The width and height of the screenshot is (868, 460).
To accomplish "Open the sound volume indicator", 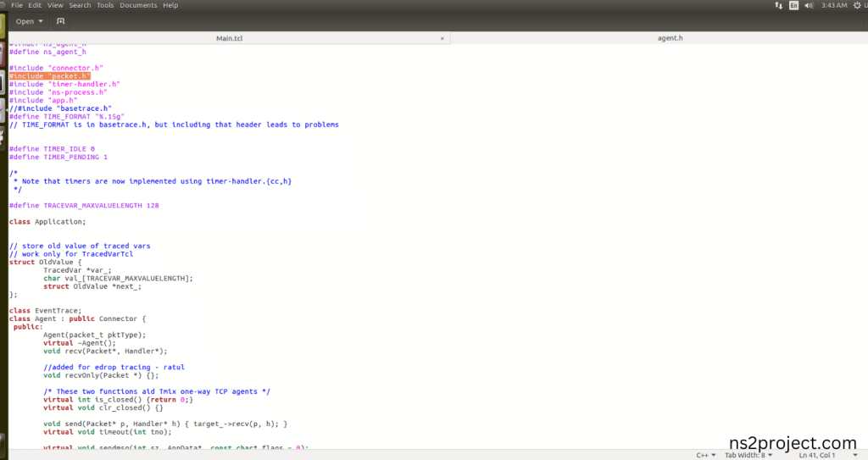I will click(x=809, y=5).
